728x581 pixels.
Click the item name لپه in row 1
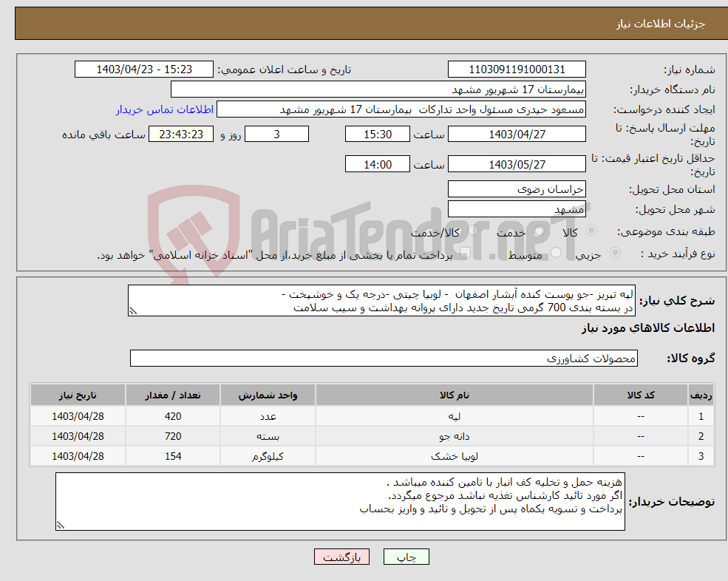[455, 416]
